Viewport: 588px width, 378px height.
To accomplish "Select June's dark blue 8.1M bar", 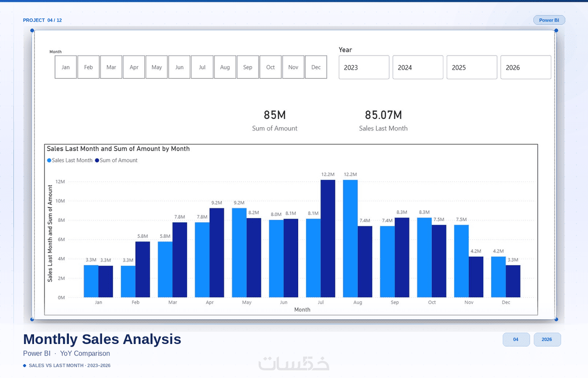I will coord(291,258).
